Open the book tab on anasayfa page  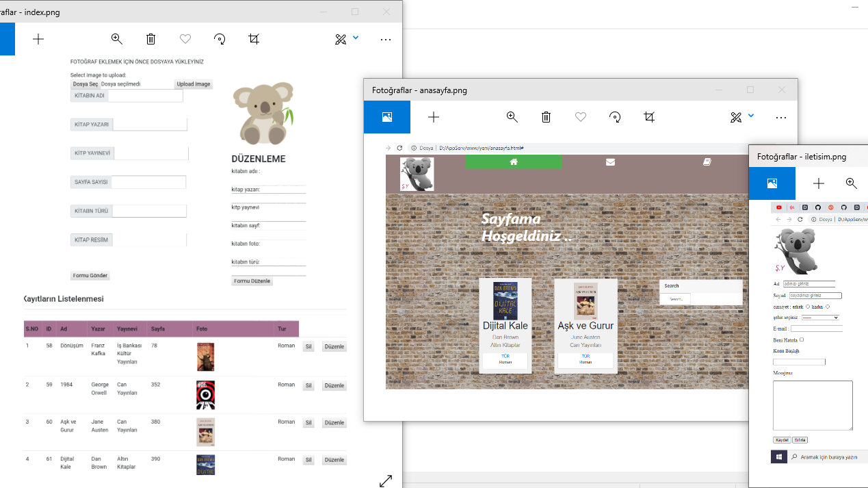[707, 162]
